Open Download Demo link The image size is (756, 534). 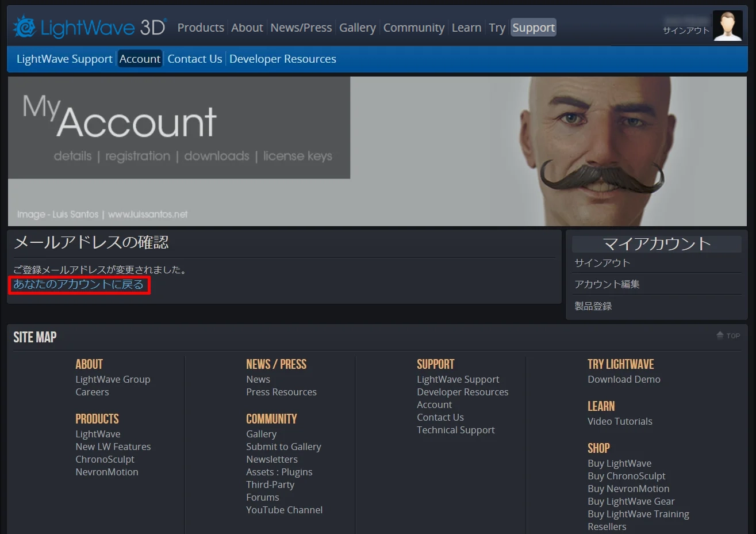point(624,379)
